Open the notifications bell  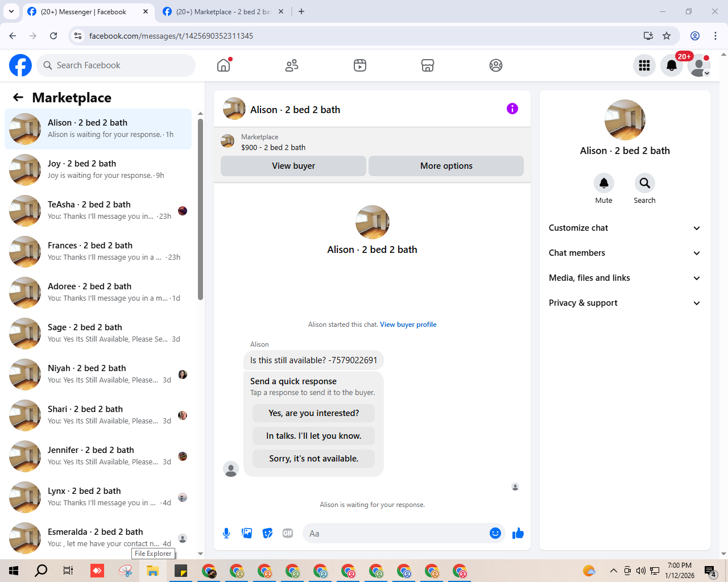(672, 65)
